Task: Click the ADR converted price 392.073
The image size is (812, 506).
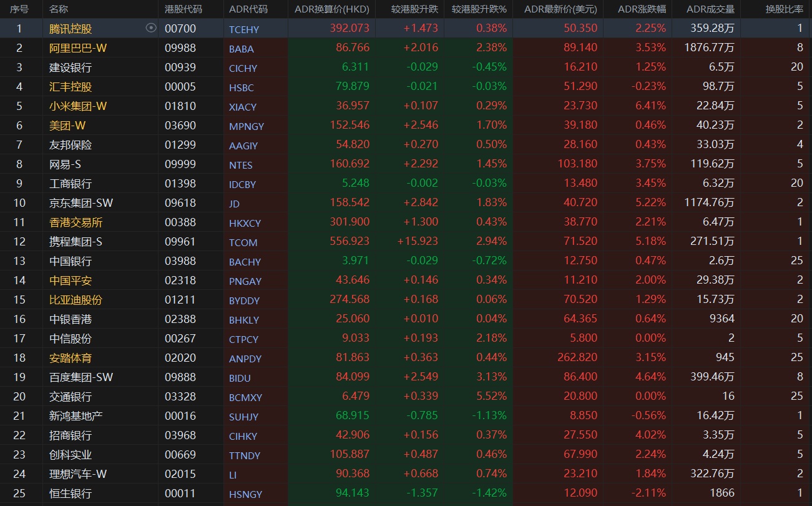Action: coord(350,29)
